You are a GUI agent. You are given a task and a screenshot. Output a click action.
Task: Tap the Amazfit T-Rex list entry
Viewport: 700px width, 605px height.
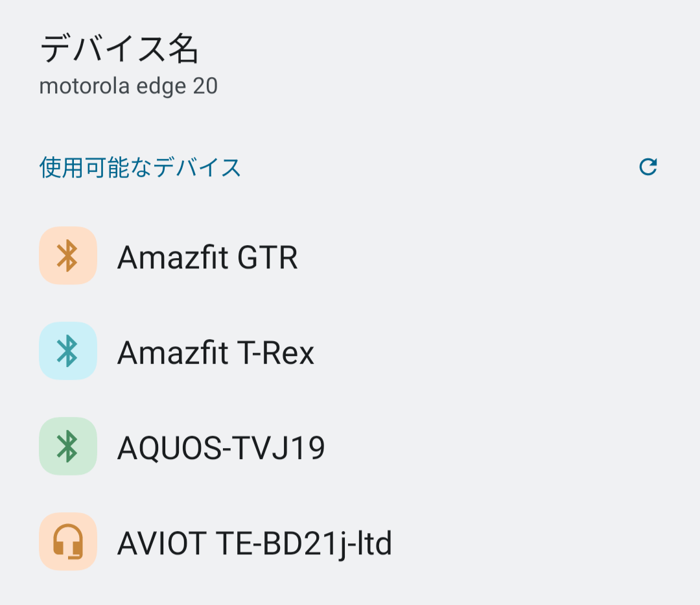tap(216, 352)
